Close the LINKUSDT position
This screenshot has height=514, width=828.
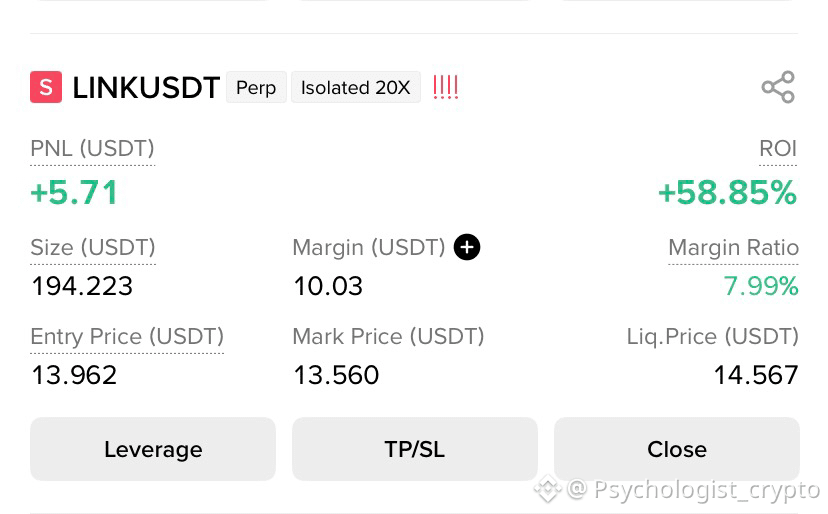(676, 449)
